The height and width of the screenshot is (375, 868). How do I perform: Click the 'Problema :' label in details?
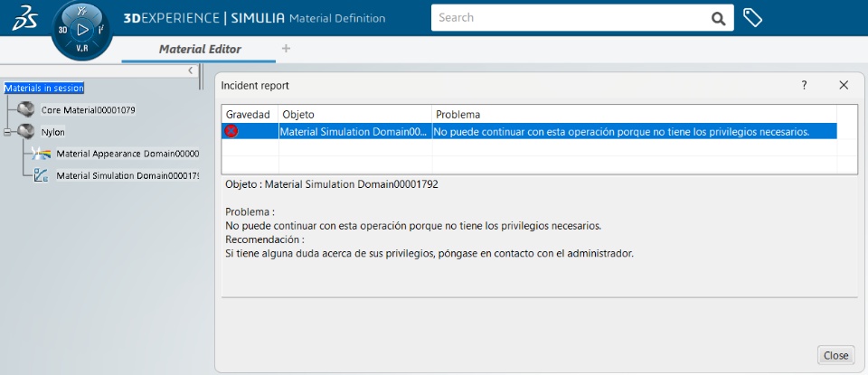point(250,212)
